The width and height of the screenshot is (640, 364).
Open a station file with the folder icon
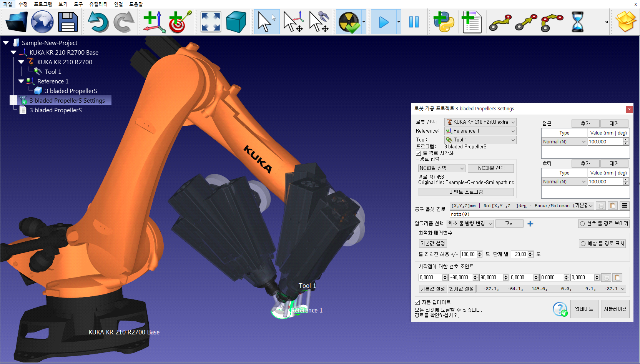(x=17, y=22)
